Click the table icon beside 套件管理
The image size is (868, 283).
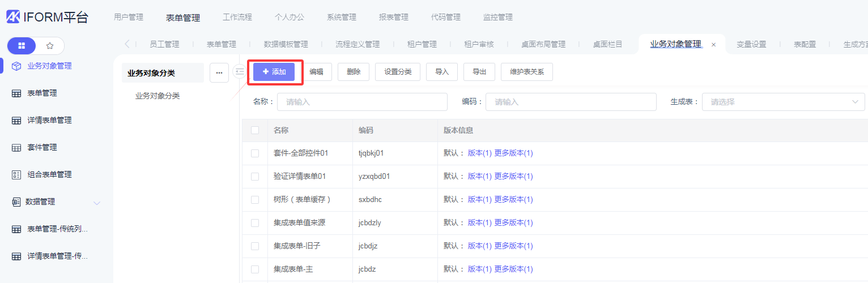(16, 147)
